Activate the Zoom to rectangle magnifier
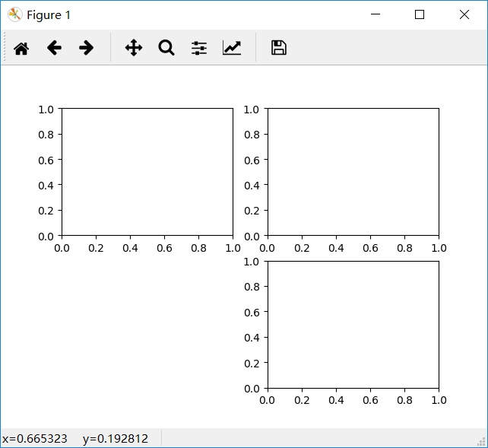This screenshot has height=448, width=488. pos(166,48)
